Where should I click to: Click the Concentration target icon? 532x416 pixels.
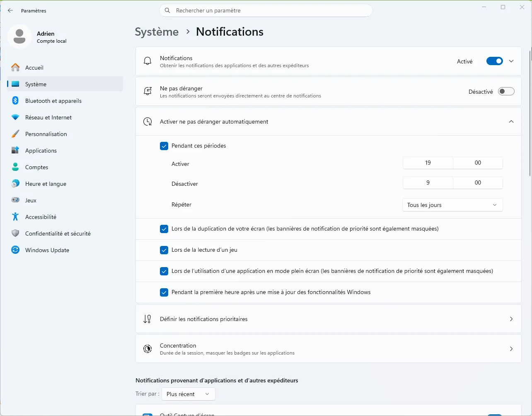(148, 349)
